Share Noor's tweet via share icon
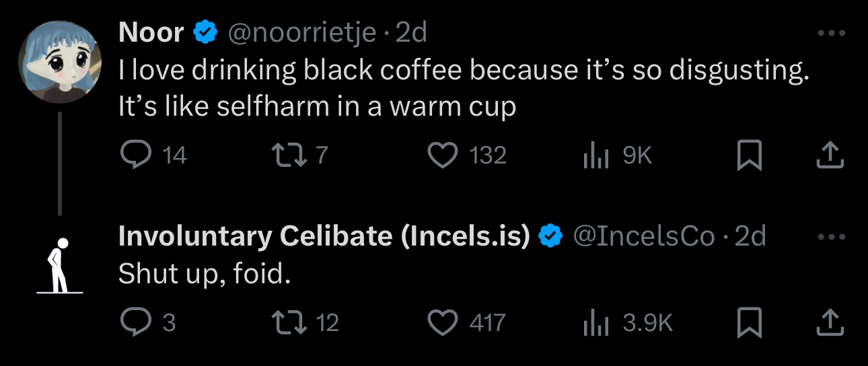Viewport: 868px width, 366px height. click(830, 155)
